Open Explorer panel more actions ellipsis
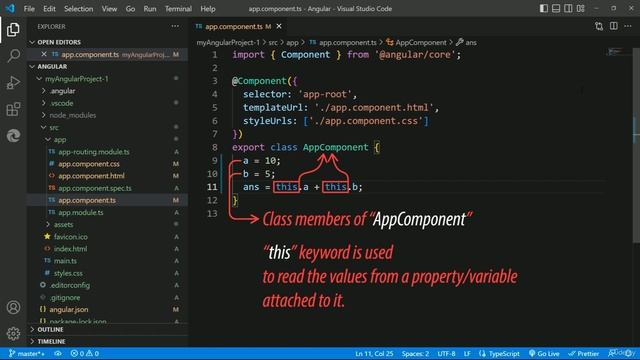Screen dimensions: 640x360 [x=175, y=26]
